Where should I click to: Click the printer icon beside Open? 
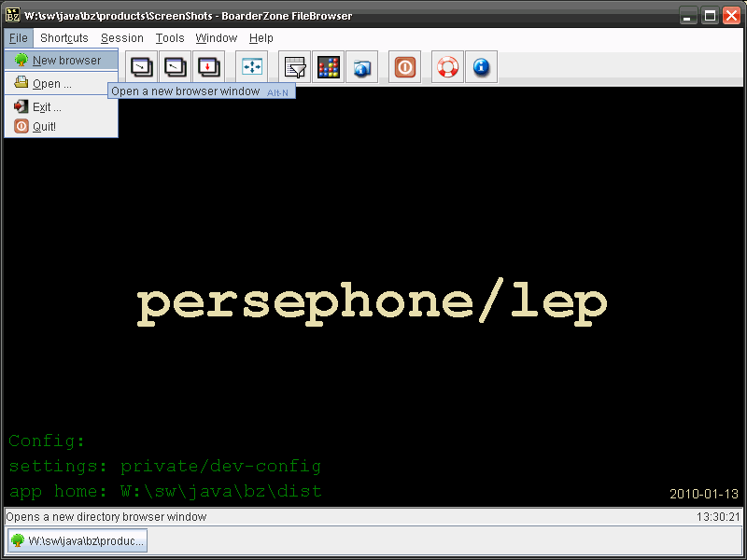coord(21,82)
